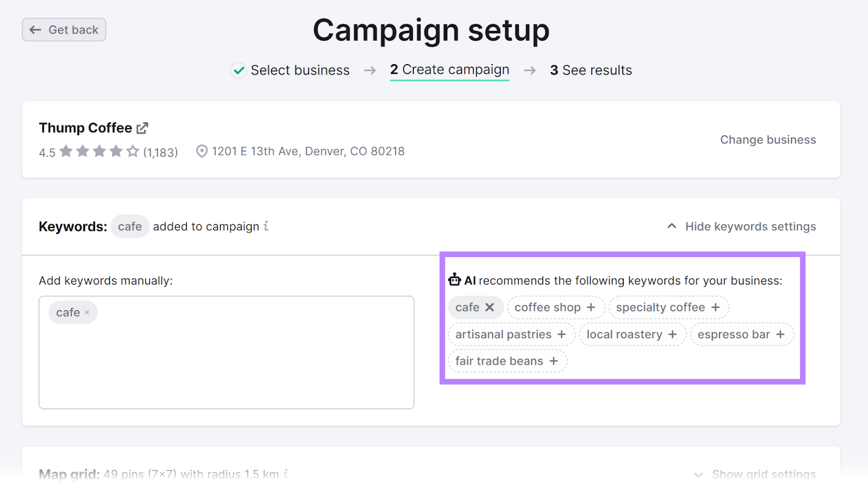Click the info icon beside added to campaign

(x=266, y=226)
